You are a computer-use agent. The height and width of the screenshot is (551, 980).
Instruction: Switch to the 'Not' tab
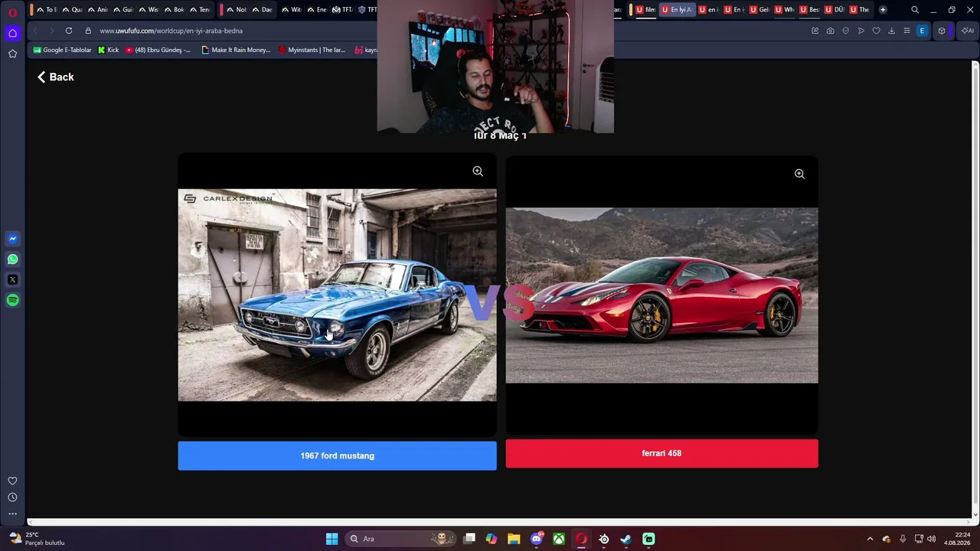[x=237, y=10]
